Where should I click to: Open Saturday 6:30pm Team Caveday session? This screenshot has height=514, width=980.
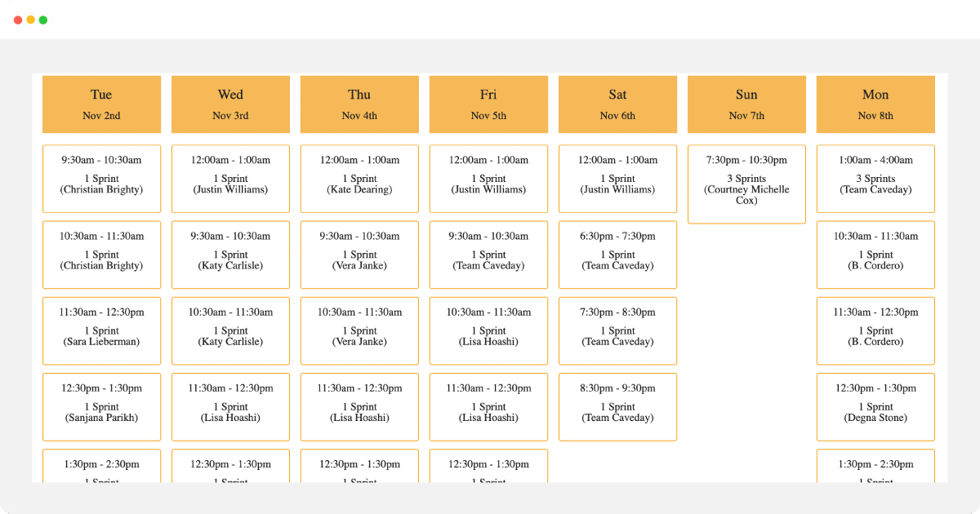tap(617, 255)
